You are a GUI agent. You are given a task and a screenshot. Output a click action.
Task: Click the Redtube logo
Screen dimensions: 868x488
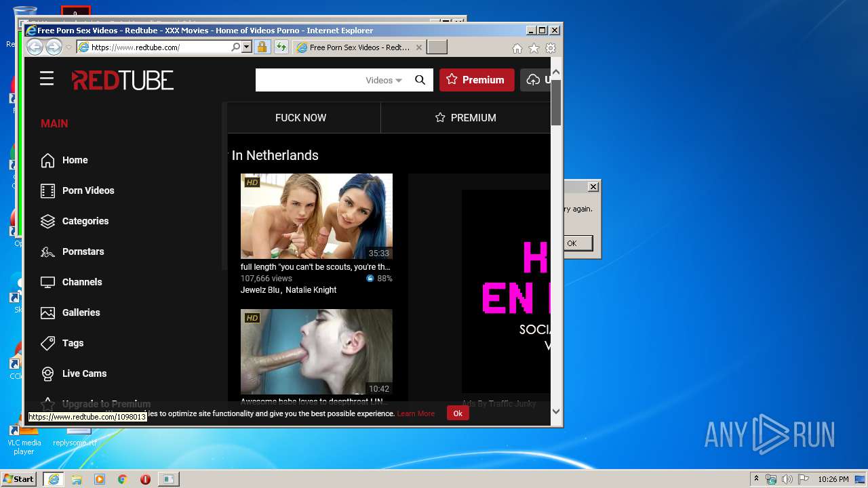click(123, 80)
